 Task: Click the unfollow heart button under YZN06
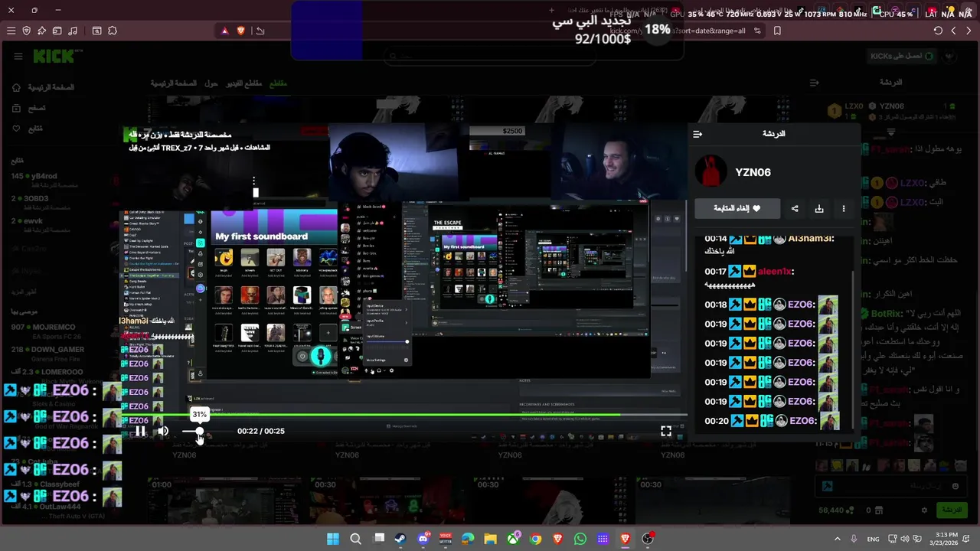(737, 208)
